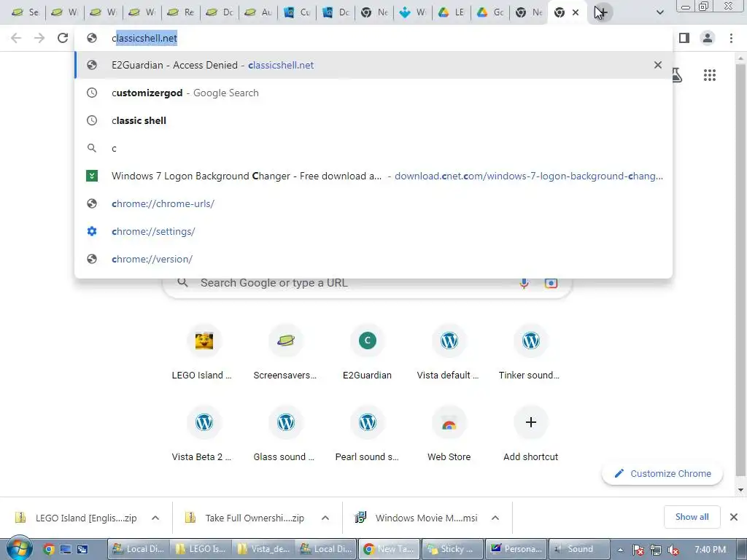Select the chrome://version/ suggestion
This screenshot has width=747, height=560.
point(373,259)
